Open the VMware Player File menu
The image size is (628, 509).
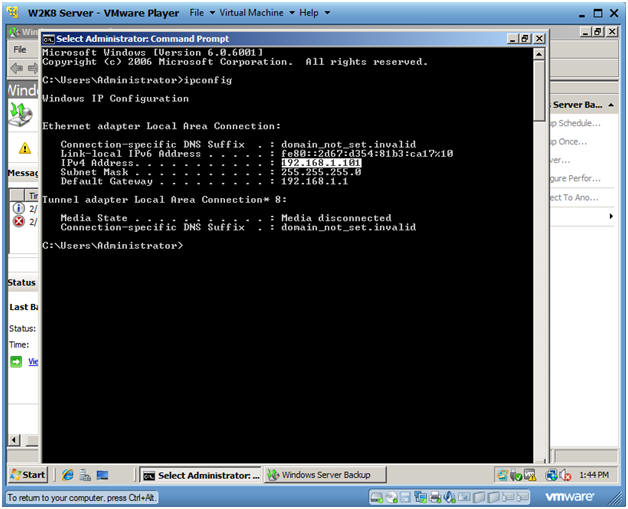click(202, 13)
